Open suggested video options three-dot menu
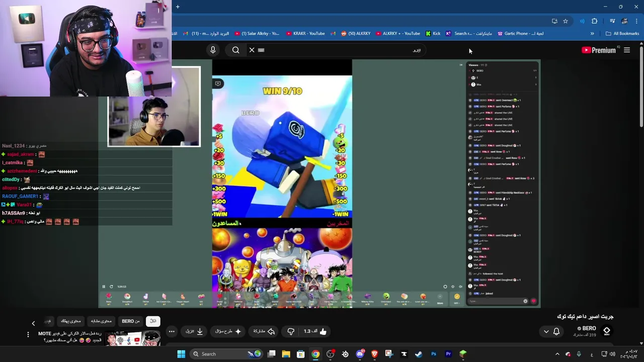The height and width of the screenshot is (362, 644). 28,334
